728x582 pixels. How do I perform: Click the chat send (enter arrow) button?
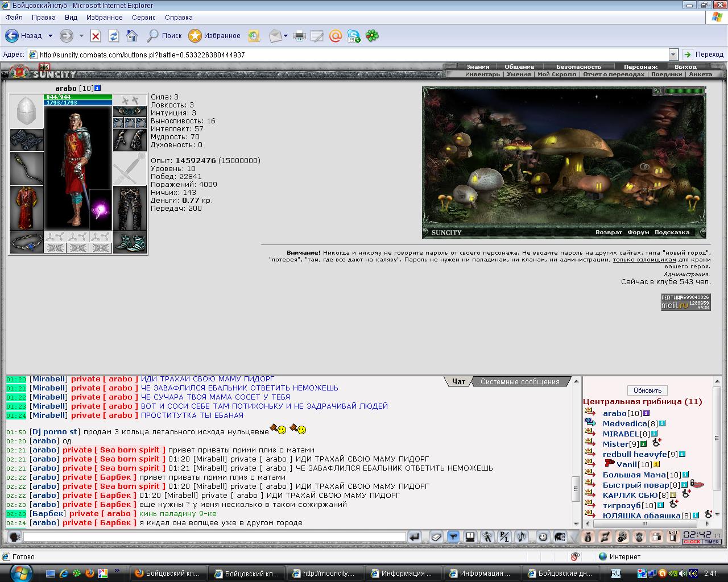pos(414,537)
